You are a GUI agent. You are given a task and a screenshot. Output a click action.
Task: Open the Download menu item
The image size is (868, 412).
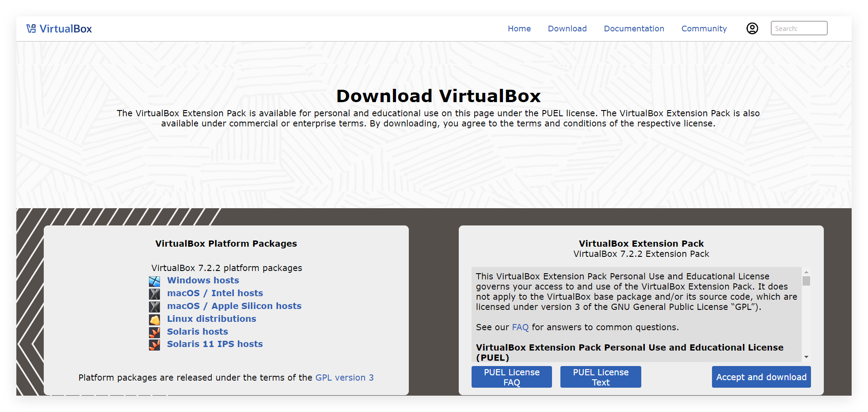tap(567, 29)
